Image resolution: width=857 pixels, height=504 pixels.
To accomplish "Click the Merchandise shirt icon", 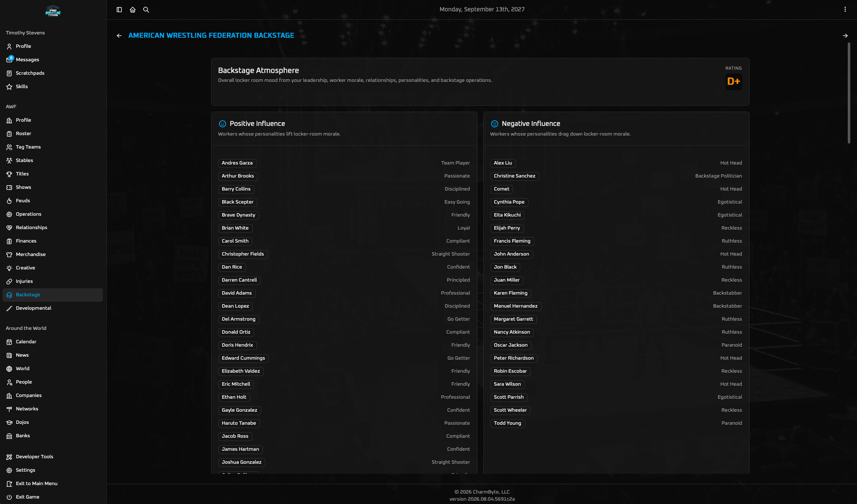I will (x=9, y=255).
